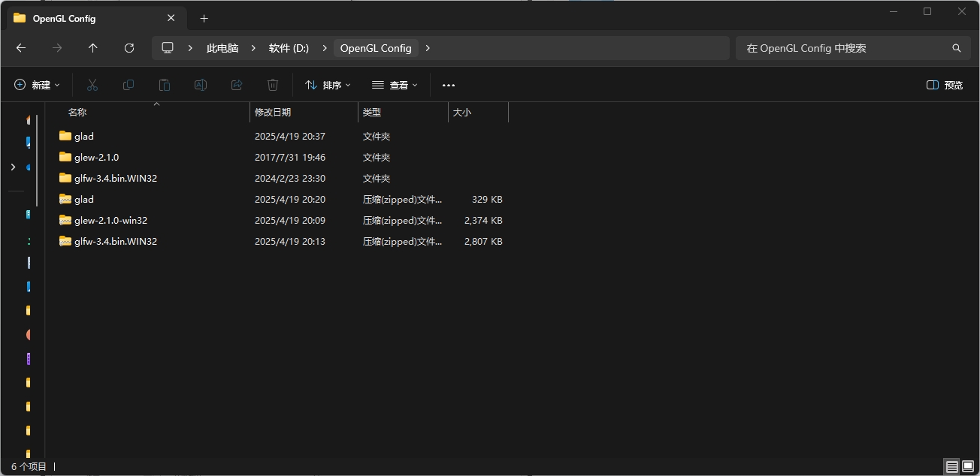Expand the chevron after 此电脑 in address bar
The height and width of the screenshot is (476, 980).
[253, 48]
